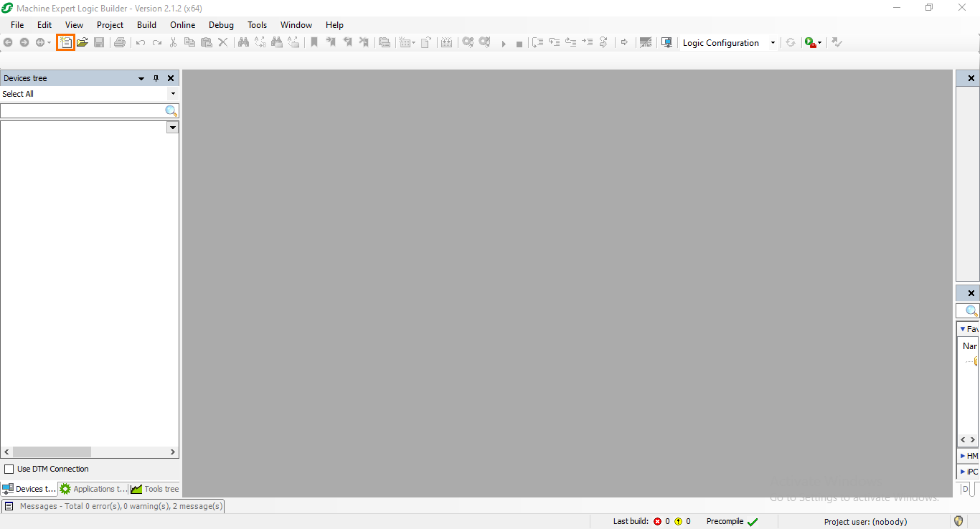Pin the Devices tree panel
The image size is (980, 529).
point(156,78)
